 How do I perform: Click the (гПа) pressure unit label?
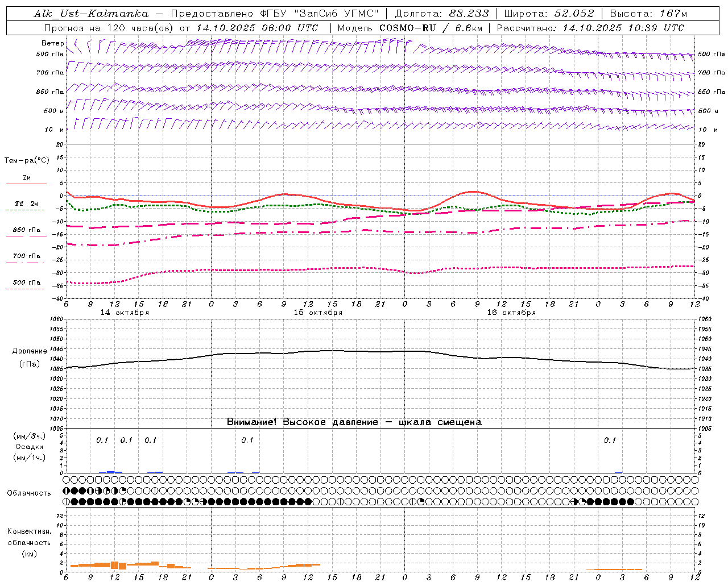coord(30,364)
